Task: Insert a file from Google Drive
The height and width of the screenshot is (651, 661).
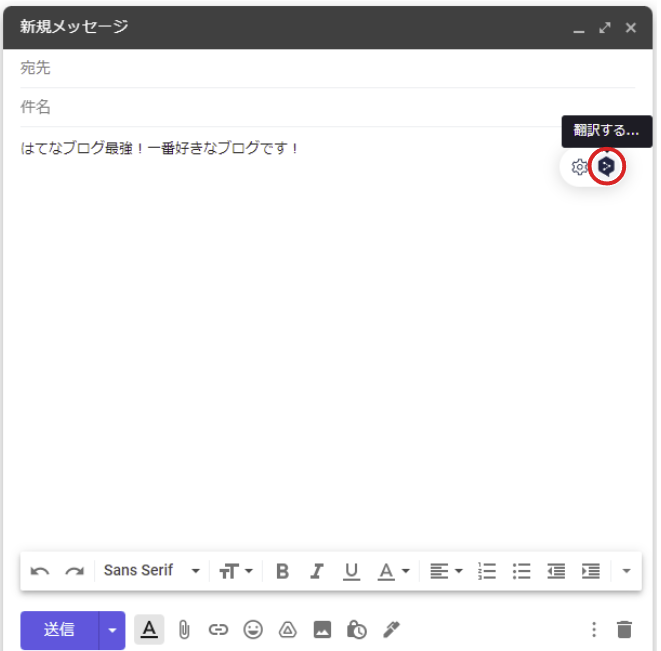Action: (288, 630)
